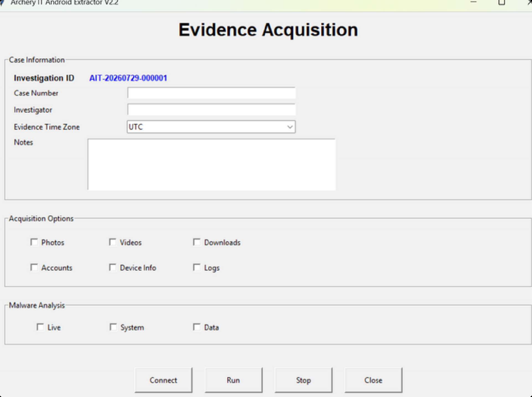Focus the Investigator text field

pos(211,110)
